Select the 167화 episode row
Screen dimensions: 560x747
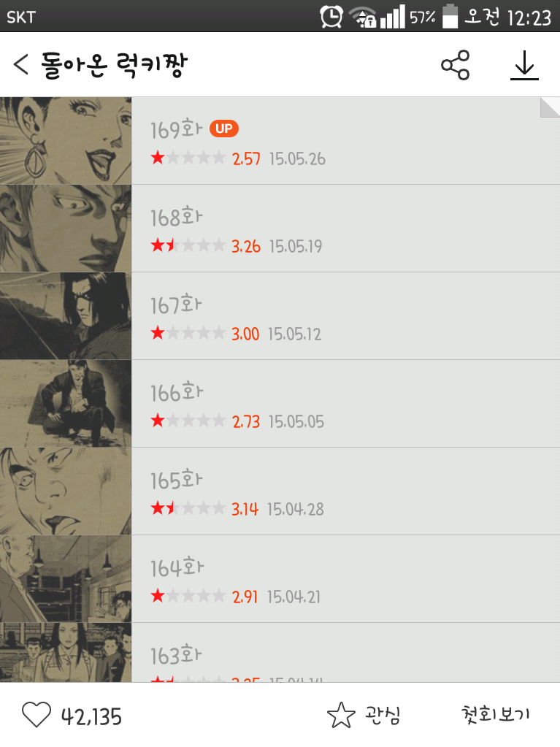[x=280, y=316]
